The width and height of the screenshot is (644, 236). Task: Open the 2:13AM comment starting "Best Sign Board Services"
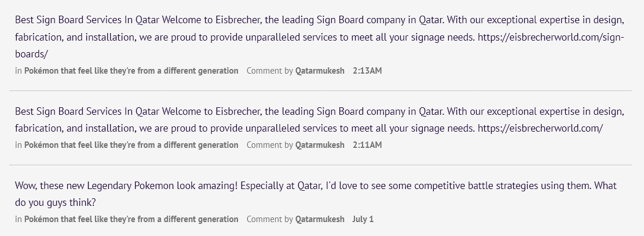click(x=232, y=19)
